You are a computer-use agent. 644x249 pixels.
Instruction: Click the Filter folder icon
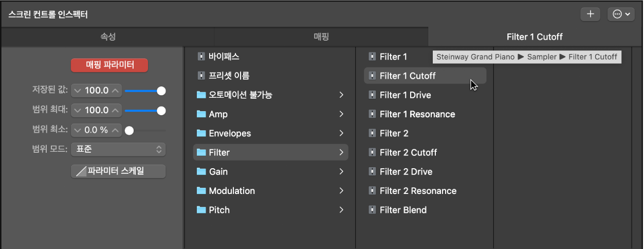[201, 153]
